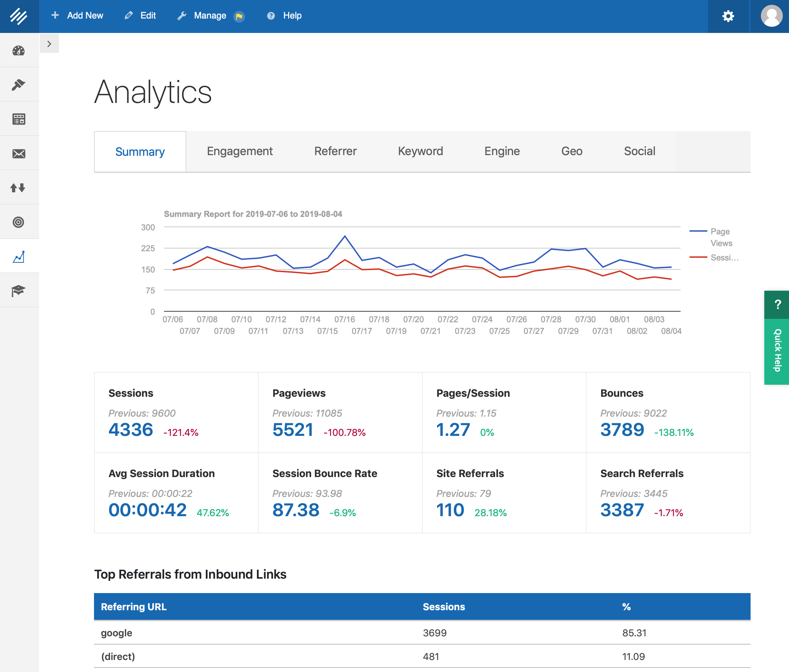The height and width of the screenshot is (672, 789).
Task: Switch to the Geo tab
Action: point(571,151)
